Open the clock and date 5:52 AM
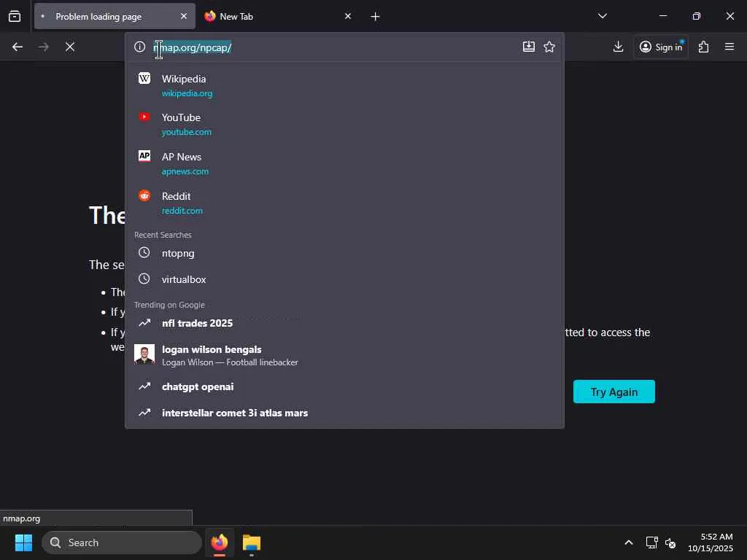 point(711,542)
